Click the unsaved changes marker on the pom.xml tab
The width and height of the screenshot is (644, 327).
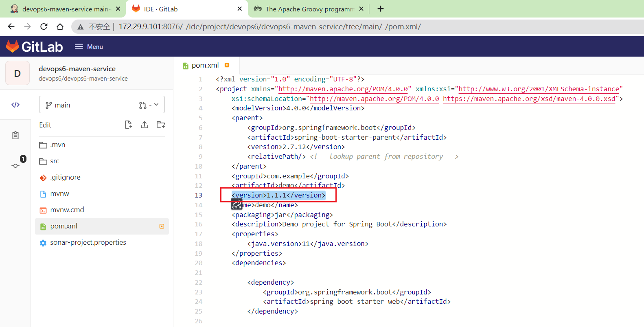(x=227, y=65)
